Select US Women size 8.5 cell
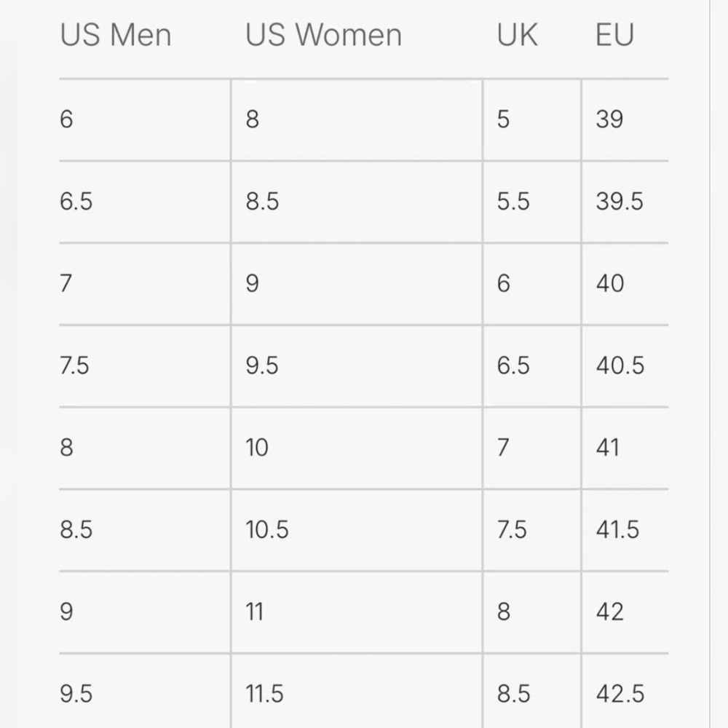 click(357, 202)
